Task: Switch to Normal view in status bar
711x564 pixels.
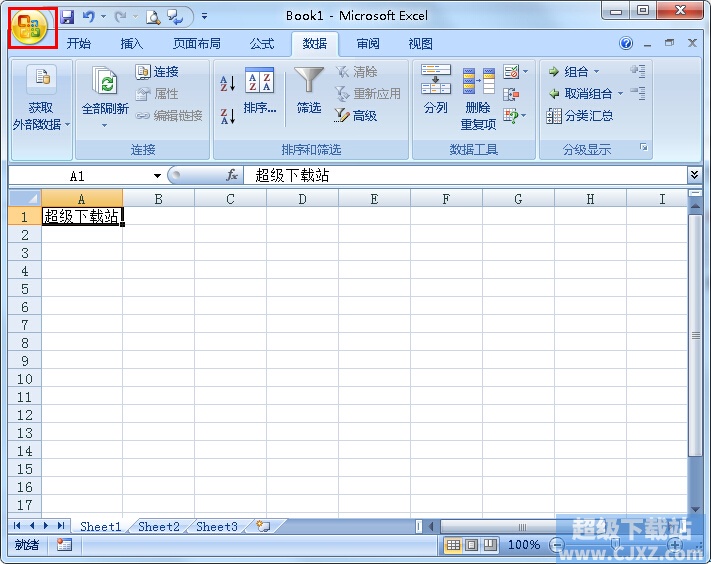Action: (x=453, y=545)
